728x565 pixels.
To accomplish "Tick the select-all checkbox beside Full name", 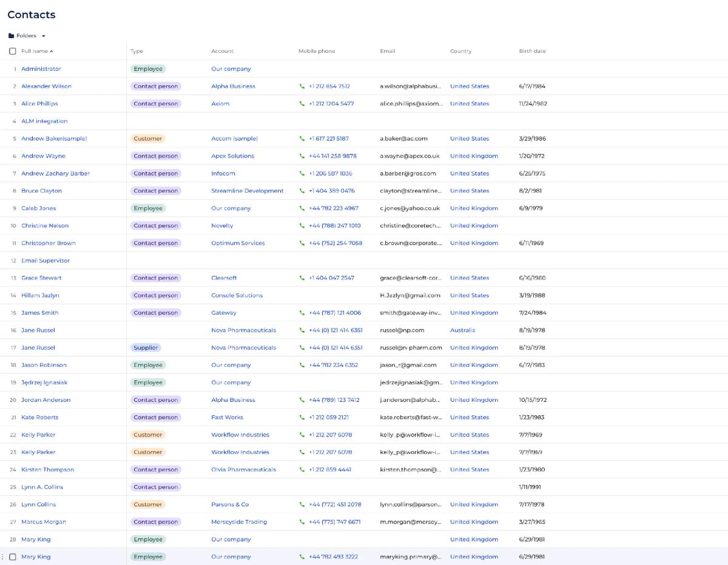I will coord(13,51).
